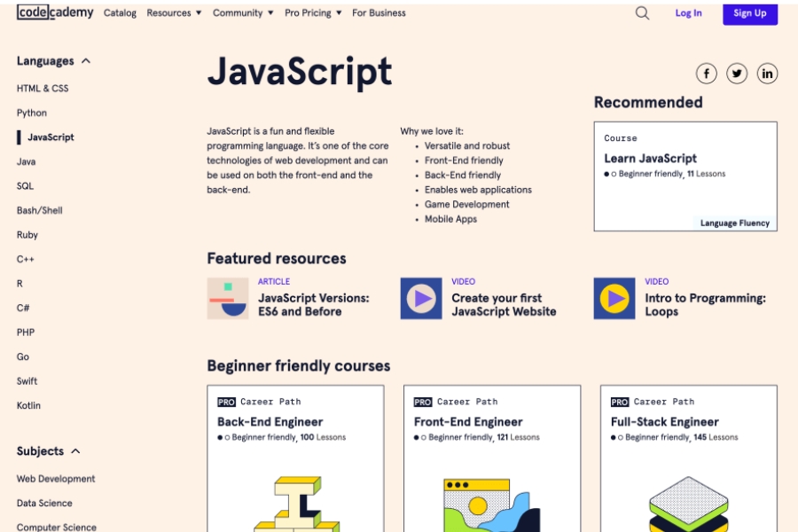Click the Log In link

pyautogui.click(x=688, y=13)
